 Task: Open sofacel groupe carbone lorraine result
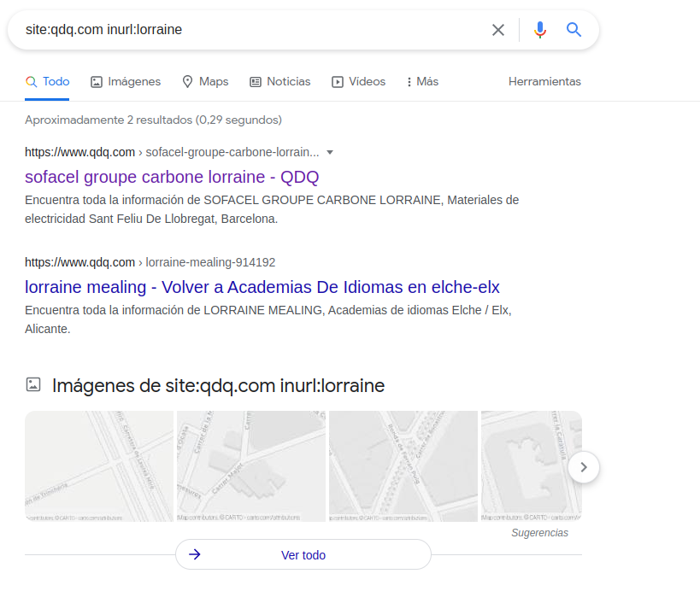(172, 177)
